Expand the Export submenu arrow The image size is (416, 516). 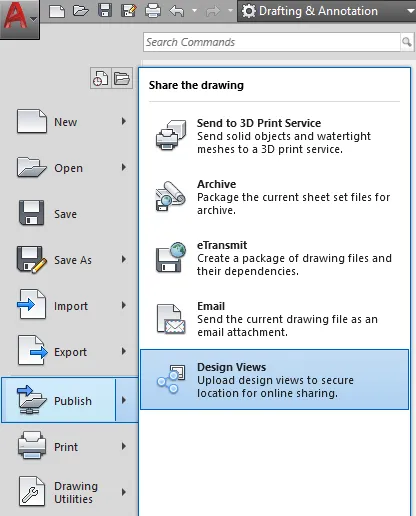coord(124,351)
